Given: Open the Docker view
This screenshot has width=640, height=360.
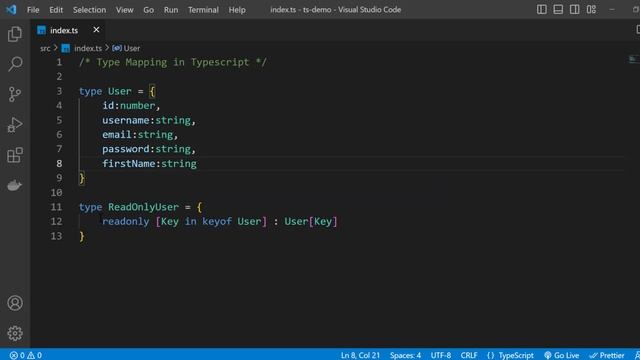Looking at the screenshot, I should pyautogui.click(x=15, y=185).
